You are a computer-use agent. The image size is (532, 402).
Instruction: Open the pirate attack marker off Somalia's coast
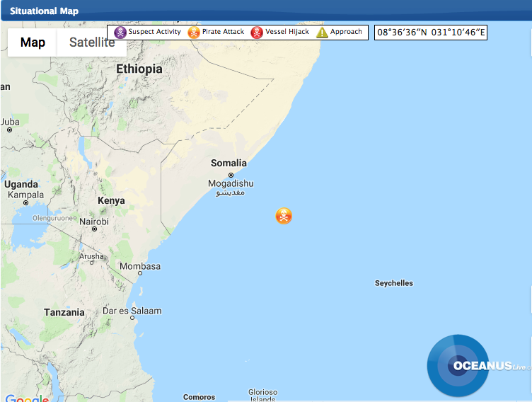click(x=284, y=216)
